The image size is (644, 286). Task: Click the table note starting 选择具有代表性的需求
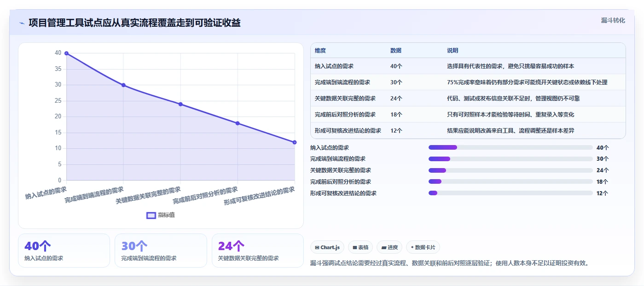pos(511,66)
